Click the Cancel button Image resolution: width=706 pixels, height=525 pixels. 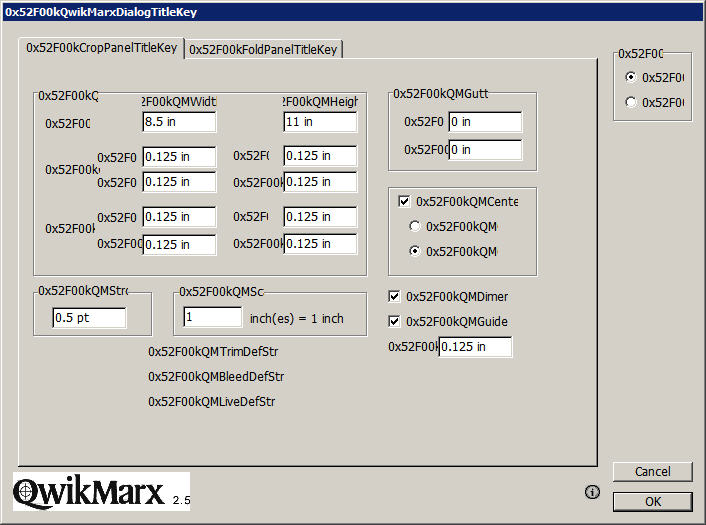(x=652, y=471)
